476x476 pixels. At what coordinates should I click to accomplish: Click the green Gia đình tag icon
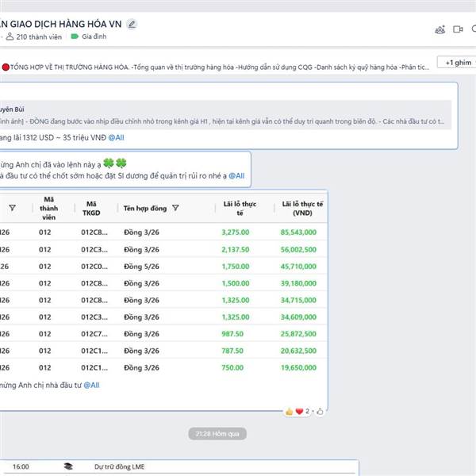[x=75, y=36]
